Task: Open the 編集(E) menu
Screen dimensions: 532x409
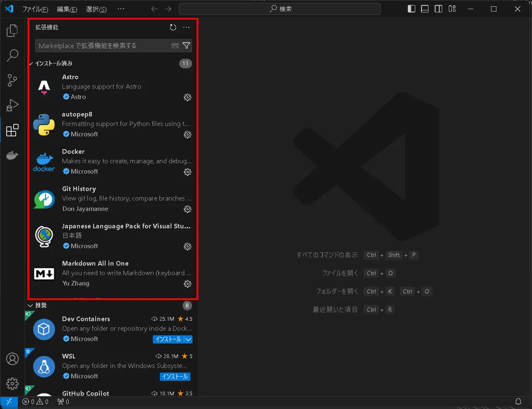Action: click(x=67, y=9)
